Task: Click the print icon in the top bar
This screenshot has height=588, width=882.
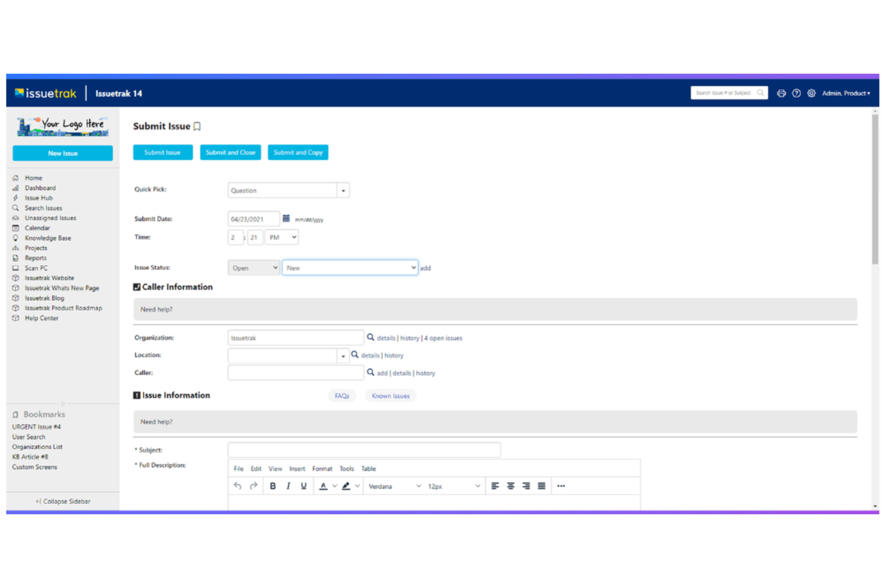Action: (x=781, y=94)
